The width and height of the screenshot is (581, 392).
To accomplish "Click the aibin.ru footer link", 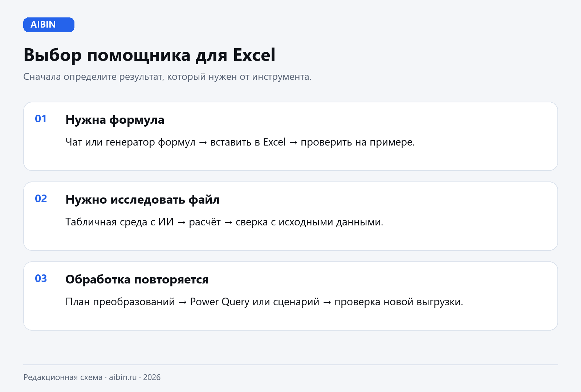I will tap(123, 377).
